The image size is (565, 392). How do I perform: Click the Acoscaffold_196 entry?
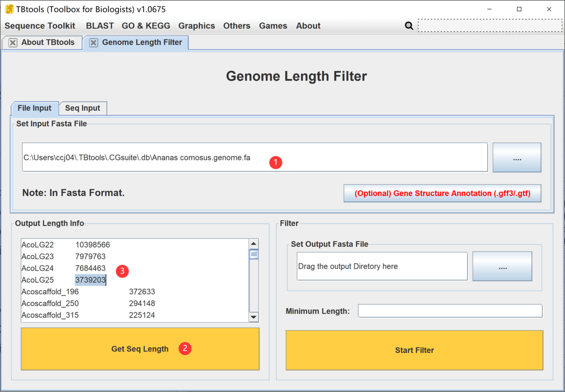tap(50, 292)
